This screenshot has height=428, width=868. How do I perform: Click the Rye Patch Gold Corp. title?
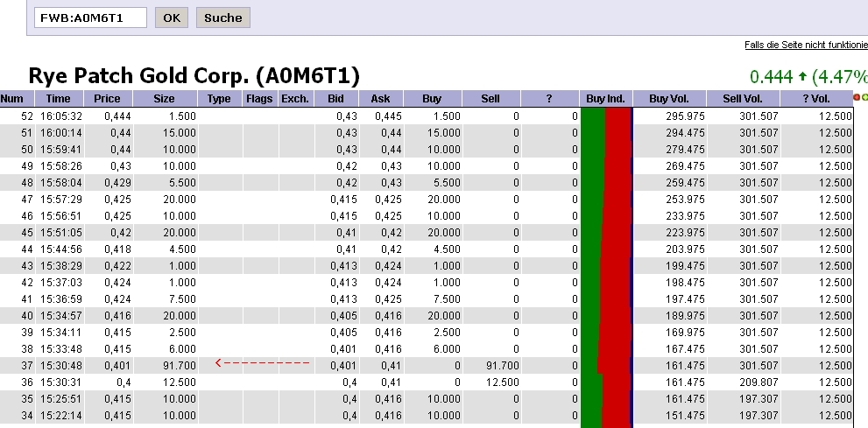pyautogui.click(x=194, y=76)
